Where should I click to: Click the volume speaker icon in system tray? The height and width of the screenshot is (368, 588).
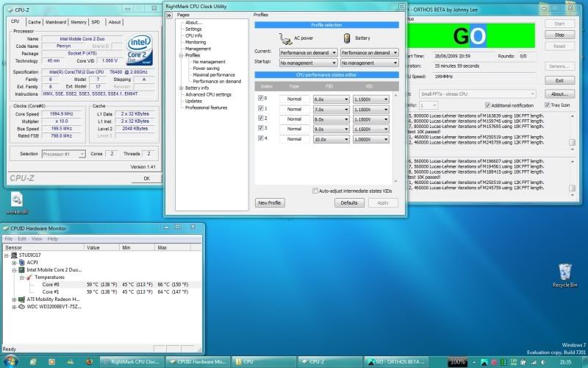(542, 362)
